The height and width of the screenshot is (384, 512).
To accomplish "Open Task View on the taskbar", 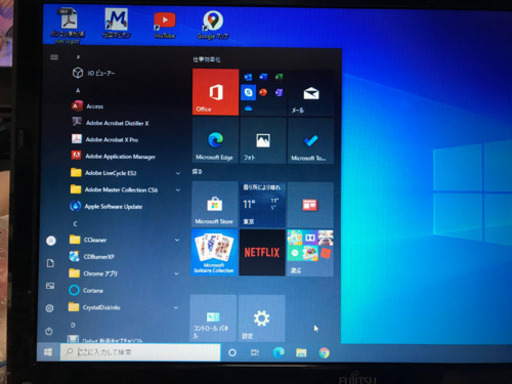I will pos(255,352).
